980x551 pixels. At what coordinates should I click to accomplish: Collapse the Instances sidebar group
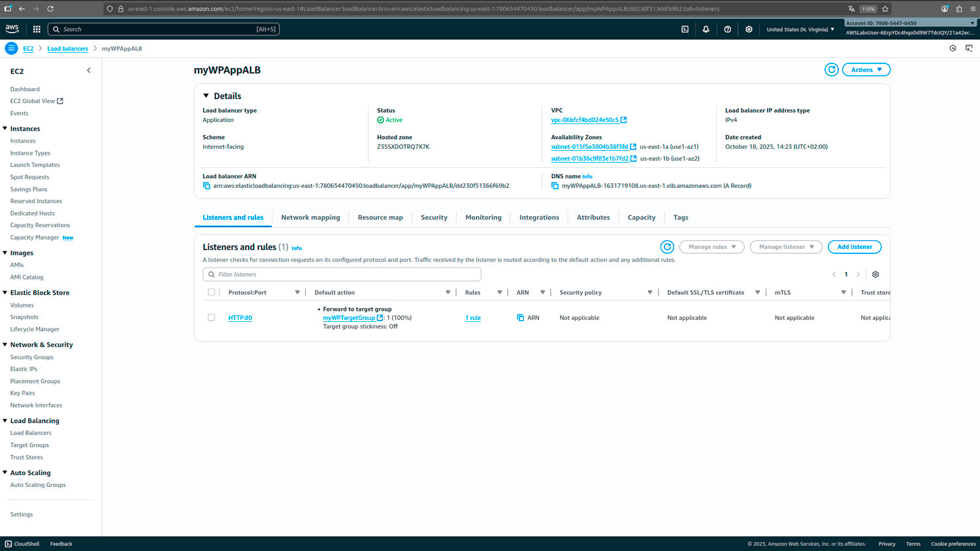(5, 129)
